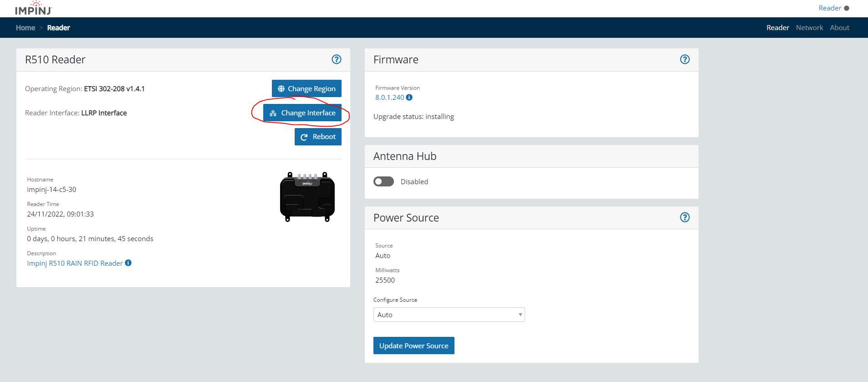Click the Reader breadcrumb item

click(59, 28)
